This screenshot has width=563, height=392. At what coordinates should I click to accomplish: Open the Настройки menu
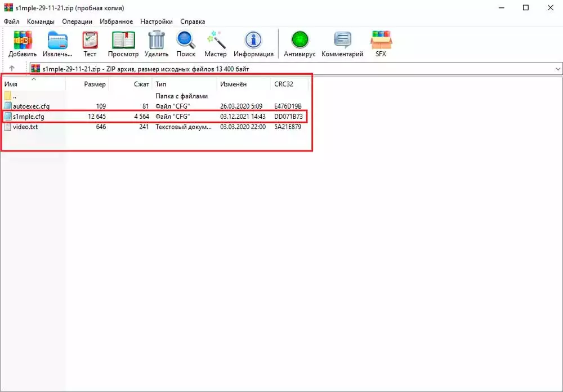[x=157, y=21]
